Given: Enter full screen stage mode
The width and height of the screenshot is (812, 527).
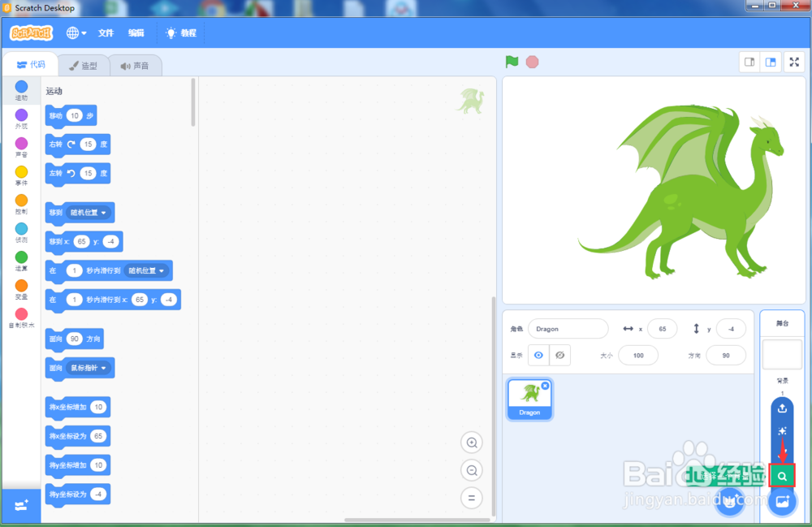Looking at the screenshot, I should [x=794, y=63].
